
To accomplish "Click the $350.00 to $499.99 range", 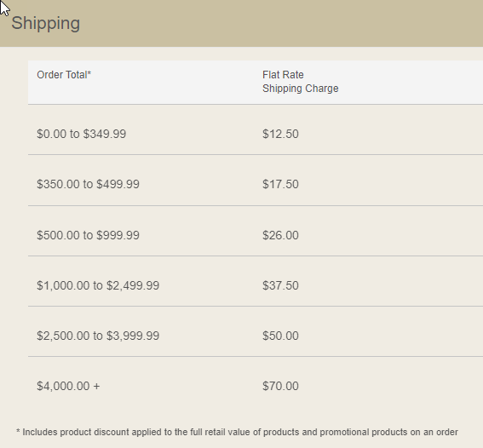I will (88, 184).
